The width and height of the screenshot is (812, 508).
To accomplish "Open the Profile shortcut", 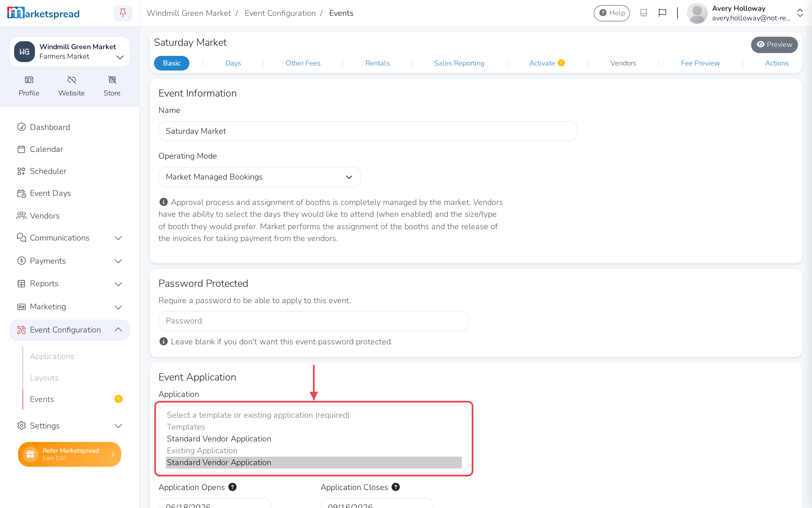I will (29, 86).
